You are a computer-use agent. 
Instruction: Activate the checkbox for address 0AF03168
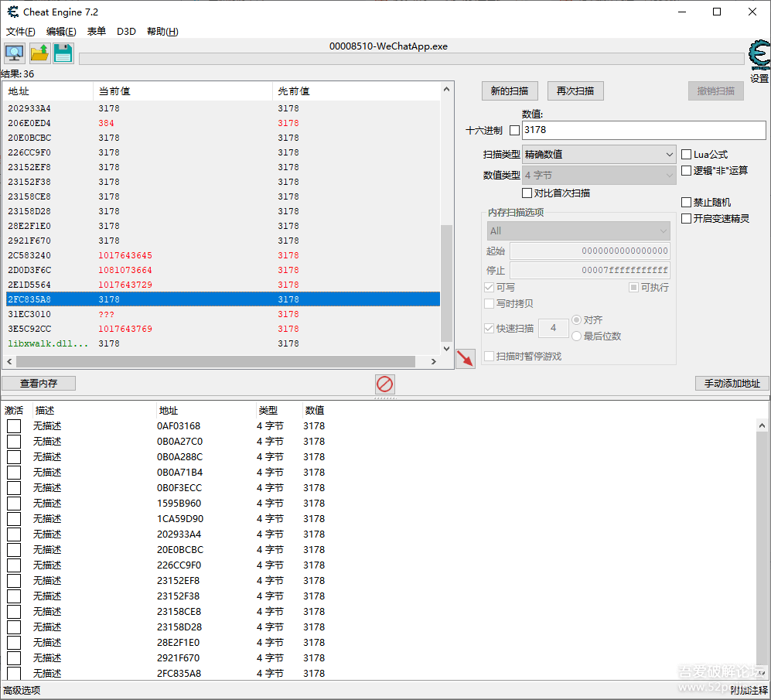[x=14, y=426]
